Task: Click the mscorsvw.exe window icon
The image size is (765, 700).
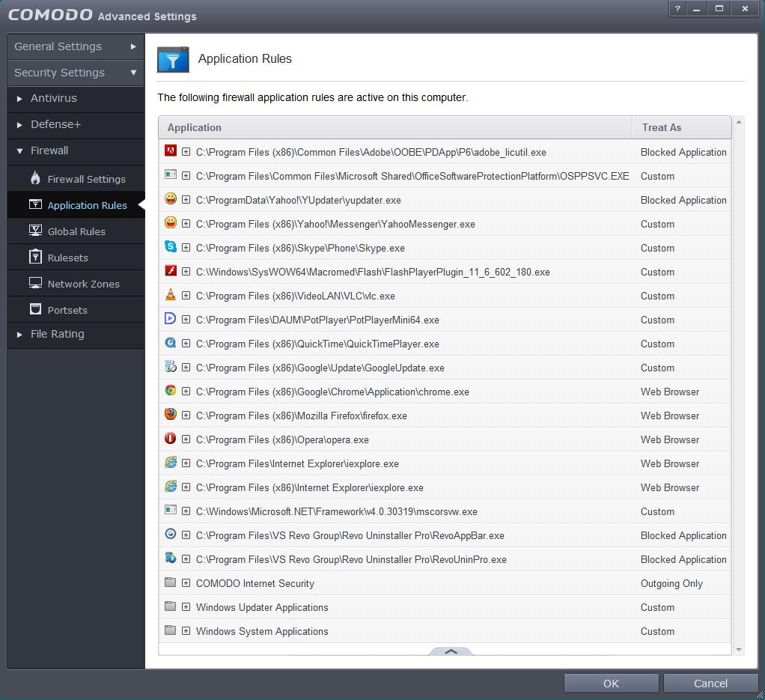Action: coord(170,511)
